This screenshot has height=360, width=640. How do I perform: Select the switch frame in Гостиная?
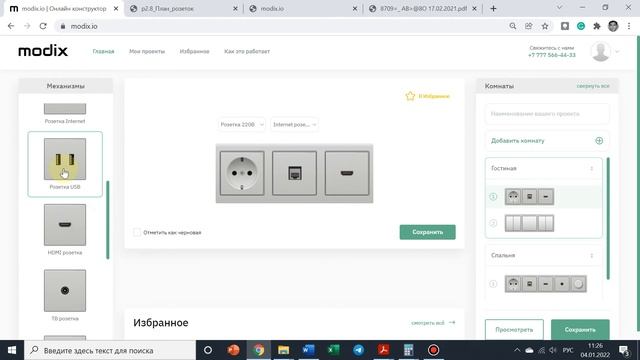coord(529,223)
